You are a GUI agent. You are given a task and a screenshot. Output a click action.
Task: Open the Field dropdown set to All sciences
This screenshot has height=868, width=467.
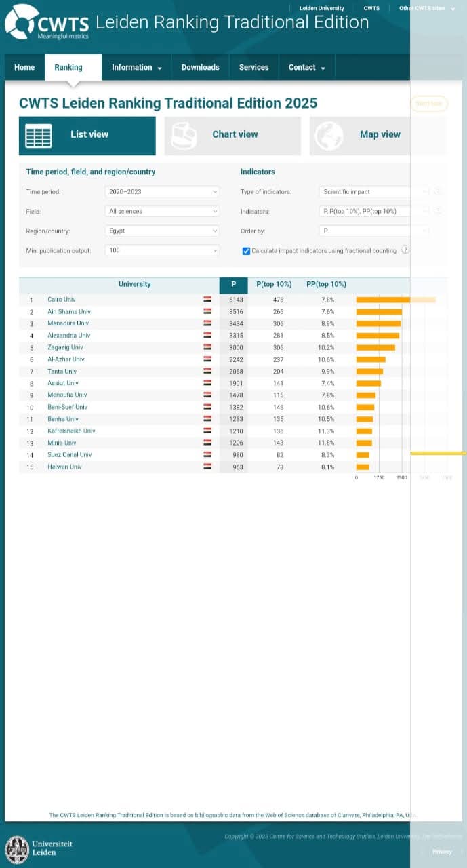(163, 212)
